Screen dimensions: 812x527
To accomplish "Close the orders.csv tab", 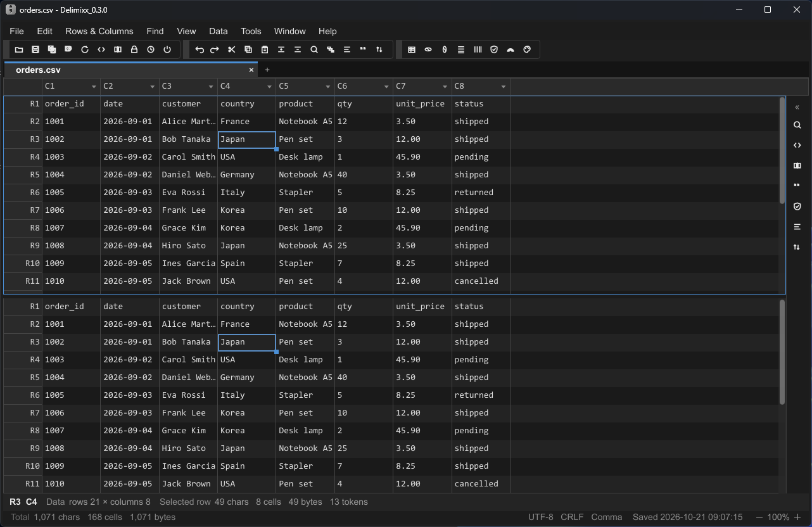I will pyautogui.click(x=251, y=70).
